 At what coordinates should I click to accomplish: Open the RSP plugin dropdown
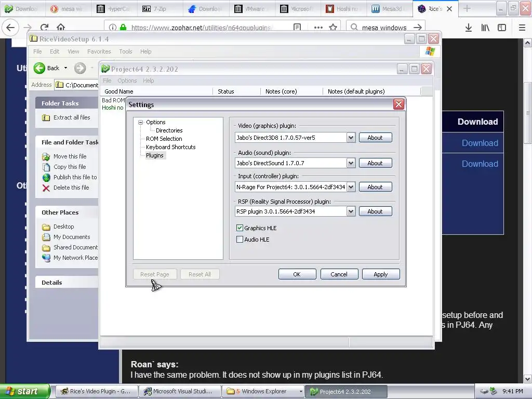(351, 211)
